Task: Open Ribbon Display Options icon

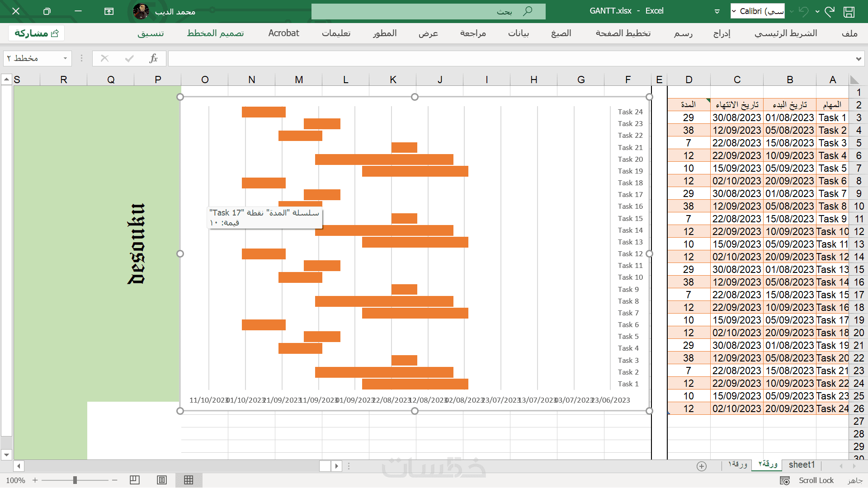Action: pyautogui.click(x=109, y=11)
